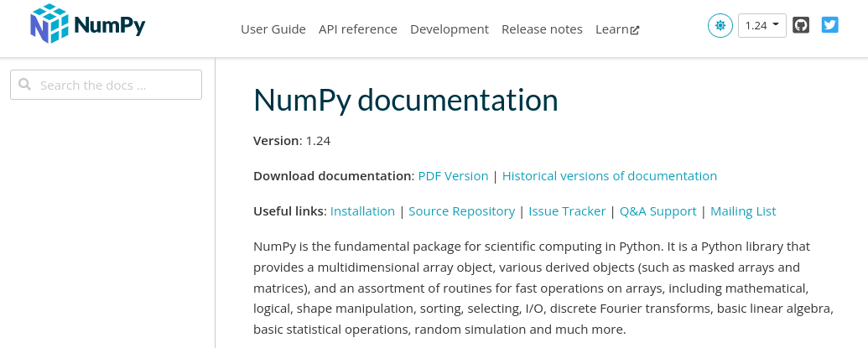This screenshot has height=348, width=868.
Task: Open the Mailing List link
Action: pos(743,211)
